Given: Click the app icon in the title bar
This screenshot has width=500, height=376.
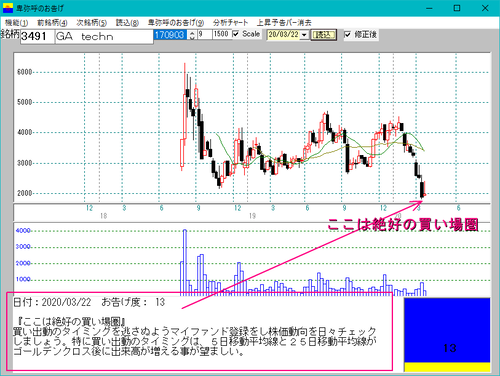Looking at the screenshot, I should pos(7,8).
